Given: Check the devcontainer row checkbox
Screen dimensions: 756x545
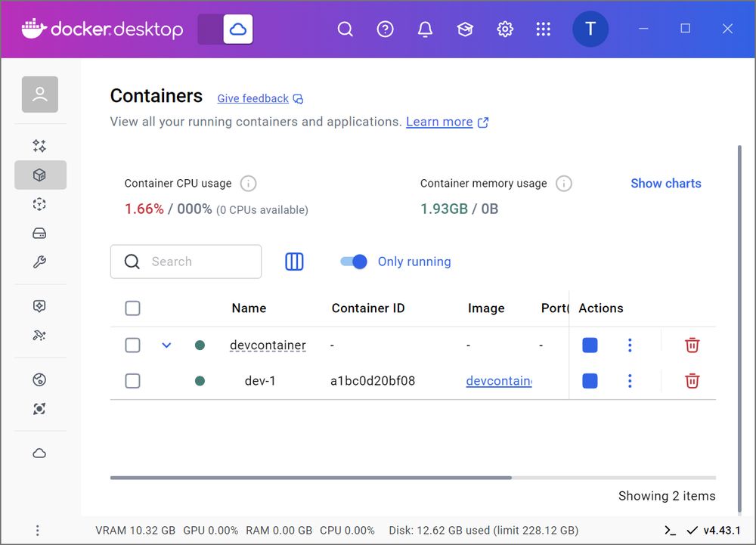Looking at the screenshot, I should tap(132, 345).
